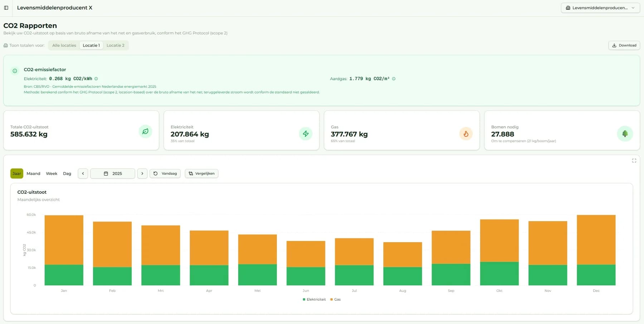The image size is (644, 324).
Task: Toggle Gas legend entry
Action: (x=336, y=300)
